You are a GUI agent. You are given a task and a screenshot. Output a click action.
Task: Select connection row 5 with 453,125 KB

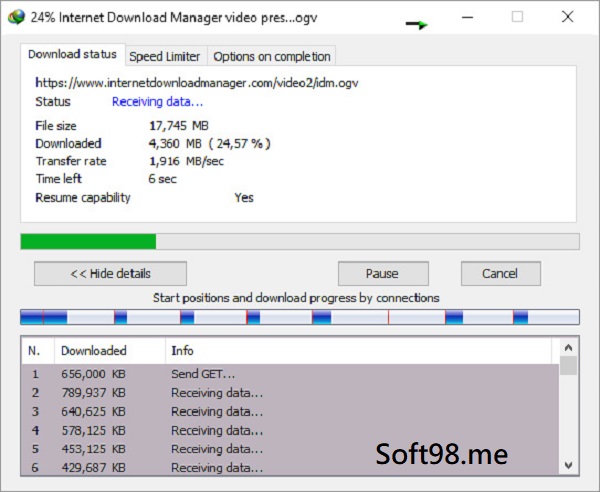tap(290, 449)
